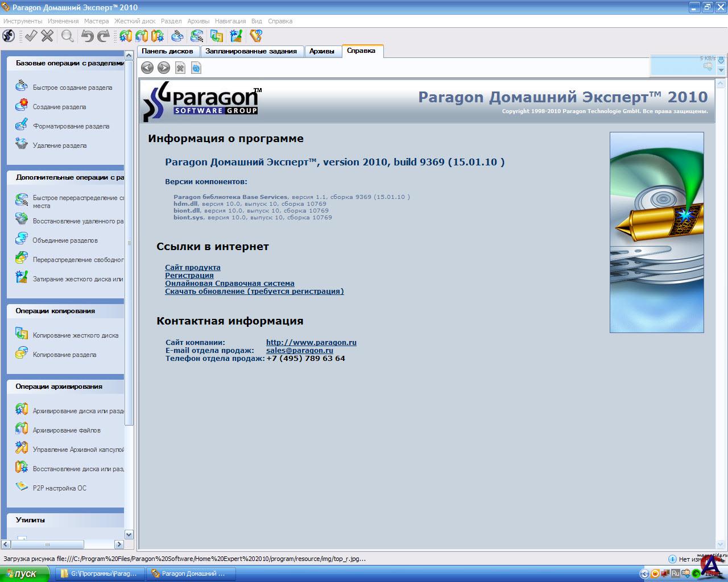Open the Инструменты menu

[x=23, y=21]
